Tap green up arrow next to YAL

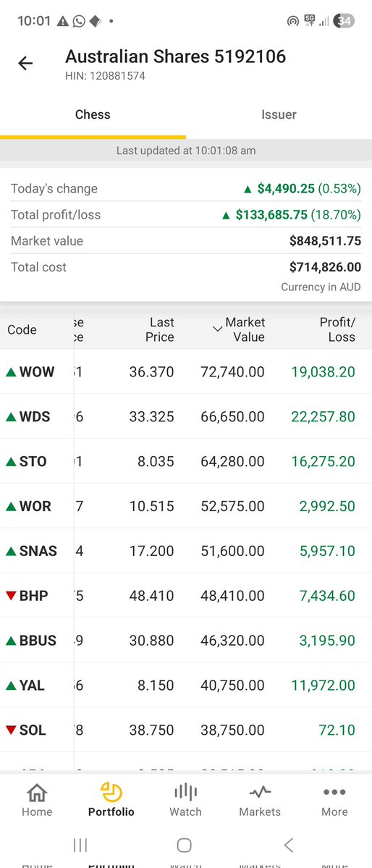11,686
